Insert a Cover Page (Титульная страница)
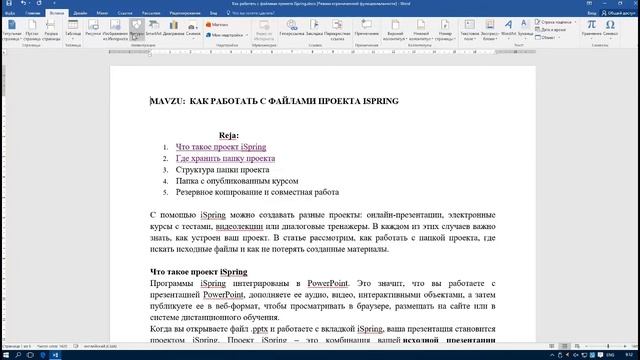640x360 pixels. coord(12,30)
